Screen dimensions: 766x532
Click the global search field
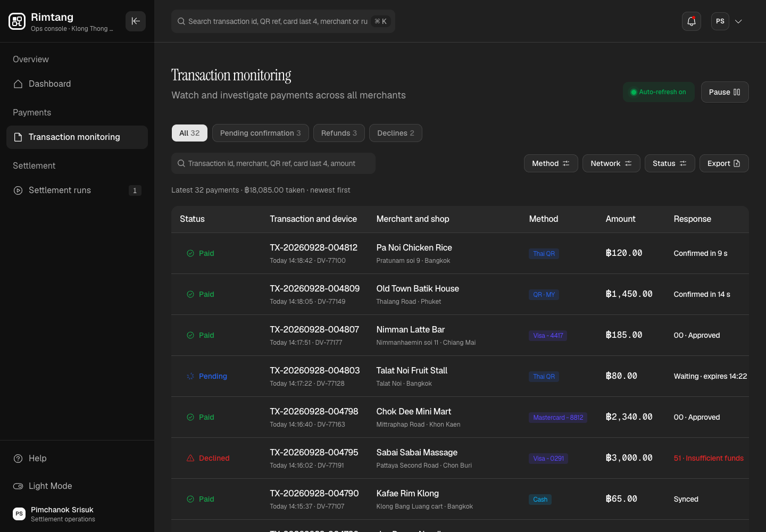point(283,21)
